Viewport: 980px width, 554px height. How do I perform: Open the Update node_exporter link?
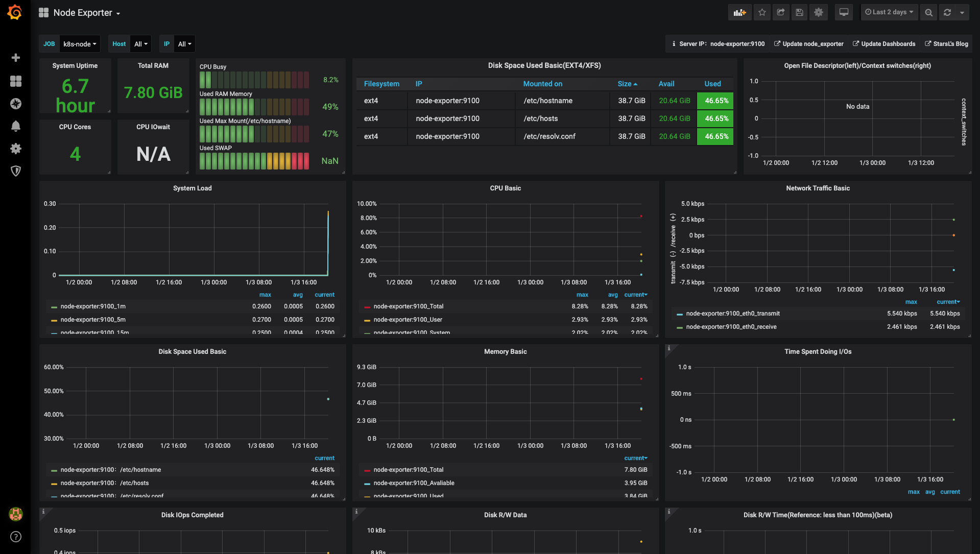point(808,44)
